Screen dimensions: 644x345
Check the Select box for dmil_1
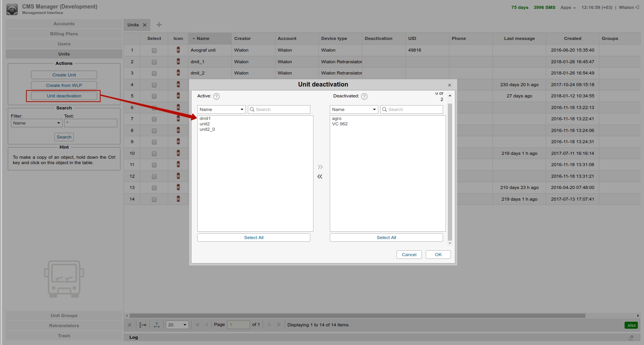[154, 62]
